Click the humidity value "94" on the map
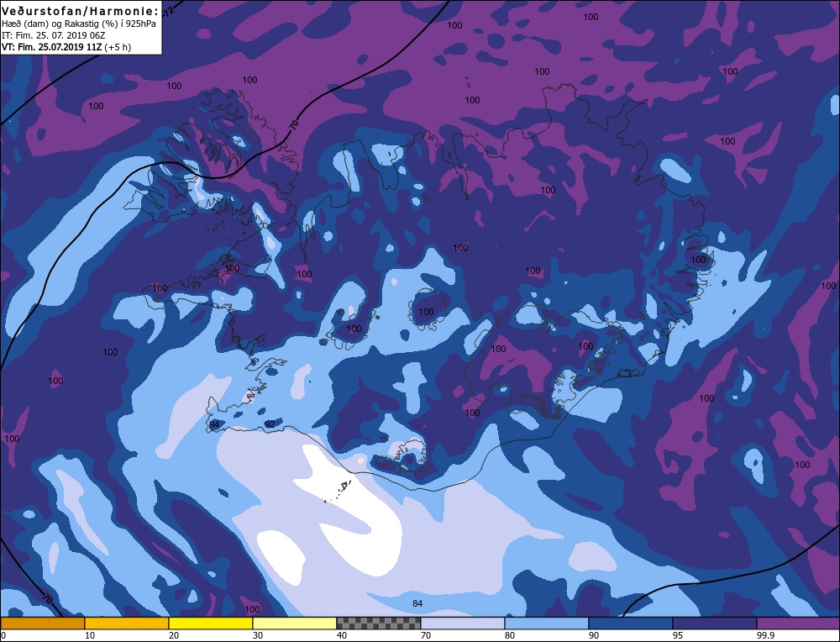840x642 pixels. (x=214, y=424)
